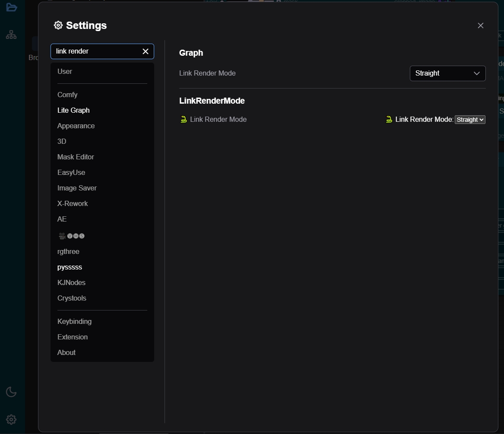Select the User settings category
Image resolution: width=504 pixels, height=434 pixels.
click(x=102, y=71)
